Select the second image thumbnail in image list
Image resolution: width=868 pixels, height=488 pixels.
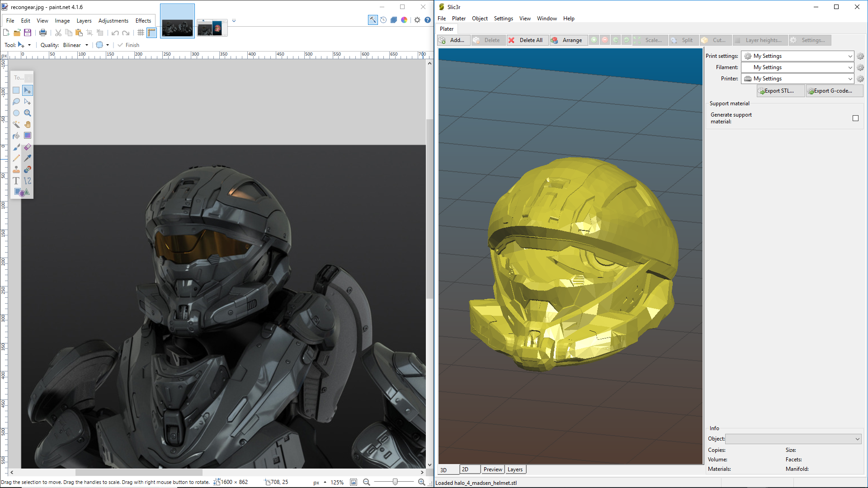pyautogui.click(x=212, y=28)
